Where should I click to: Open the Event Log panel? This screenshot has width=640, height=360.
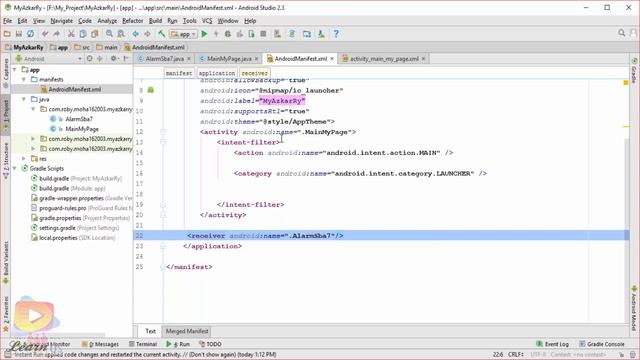coord(553,344)
